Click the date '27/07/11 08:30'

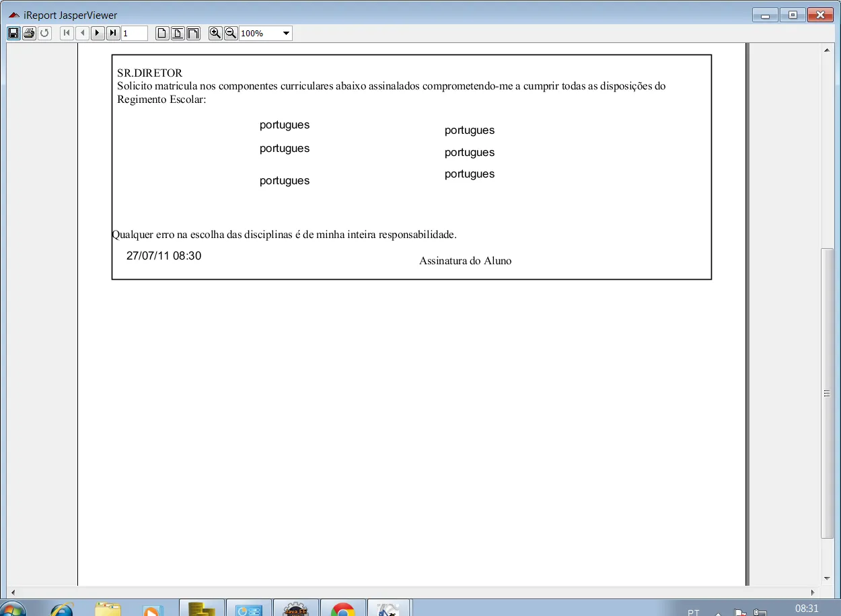[163, 256]
